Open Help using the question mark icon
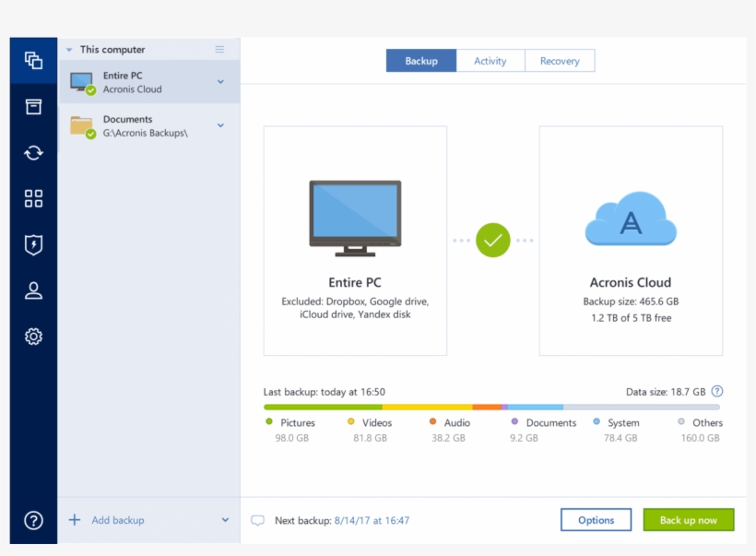 click(33, 519)
